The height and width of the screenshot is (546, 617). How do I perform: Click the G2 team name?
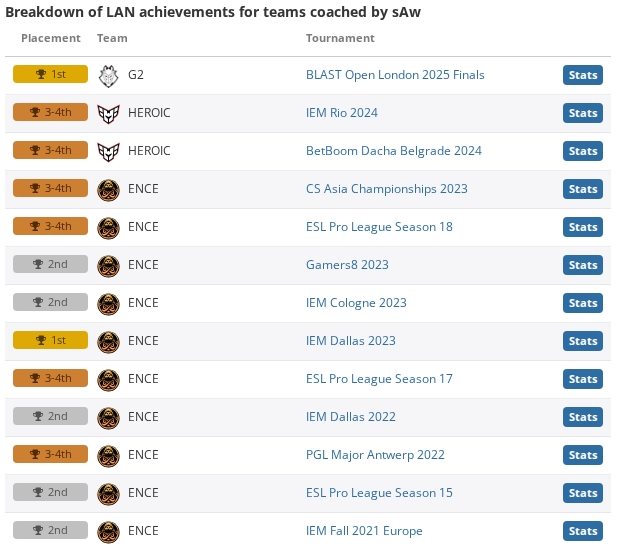(x=136, y=75)
